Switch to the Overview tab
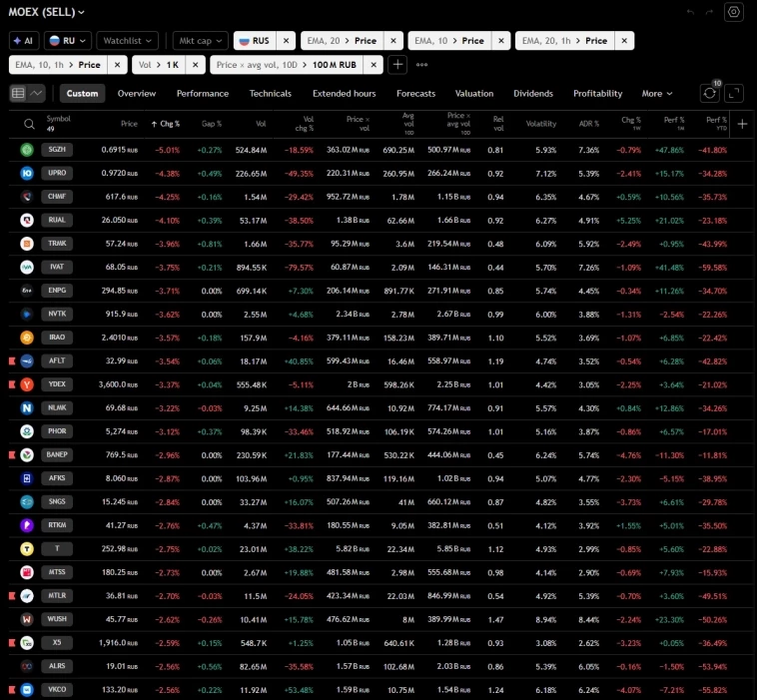The image size is (757, 700). (x=137, y=93)
